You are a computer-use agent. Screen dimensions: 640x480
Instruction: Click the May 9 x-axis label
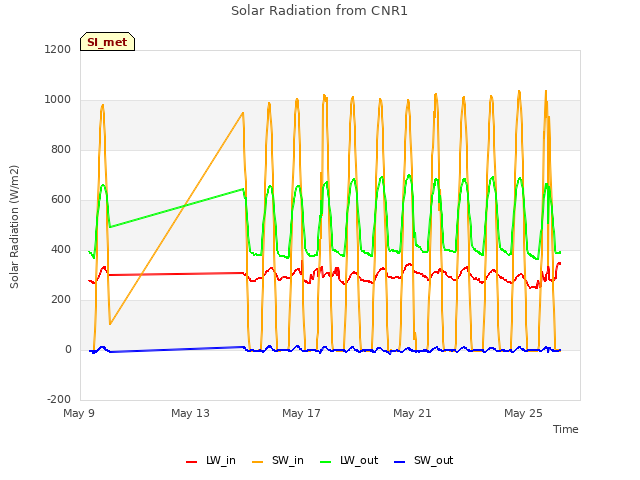pos(79,413)
